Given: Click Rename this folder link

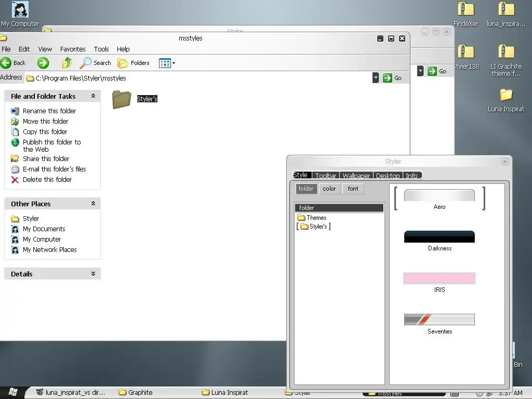Looking at the screenshot, I should pyautogui.click(x=49, y=111).
